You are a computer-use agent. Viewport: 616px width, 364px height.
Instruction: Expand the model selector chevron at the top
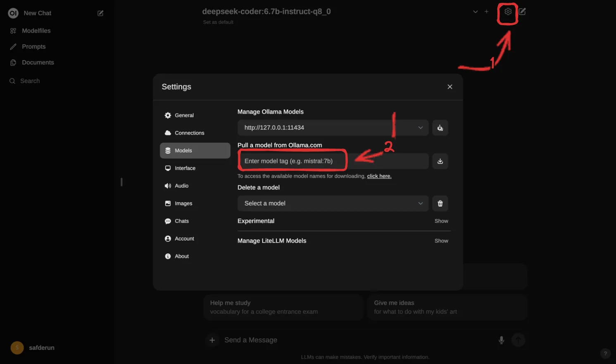(475, 12)
